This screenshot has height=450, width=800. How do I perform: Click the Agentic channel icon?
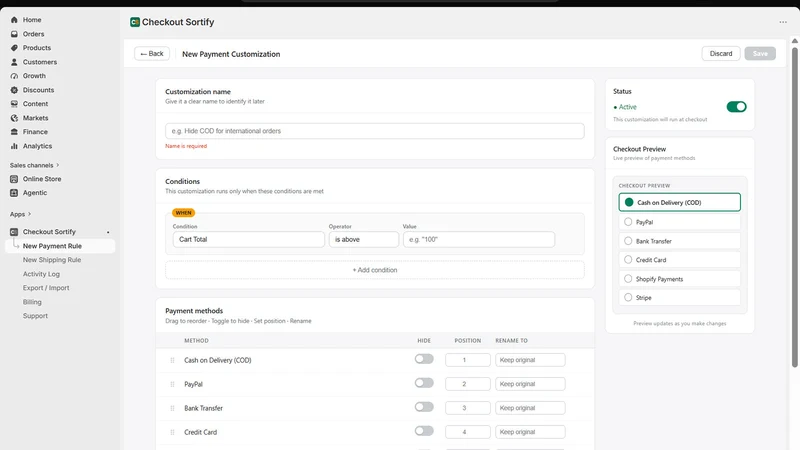pyautogui.click(x=14, y=193)
